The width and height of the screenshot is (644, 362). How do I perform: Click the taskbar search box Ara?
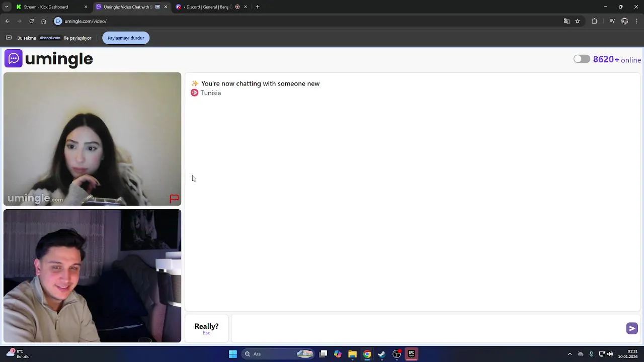point(278,354)
